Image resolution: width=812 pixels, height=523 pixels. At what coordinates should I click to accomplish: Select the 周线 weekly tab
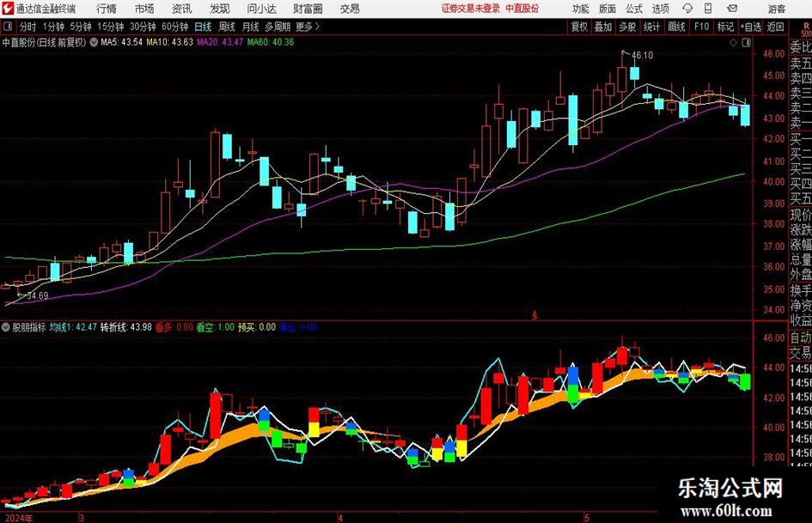point(227,27)
